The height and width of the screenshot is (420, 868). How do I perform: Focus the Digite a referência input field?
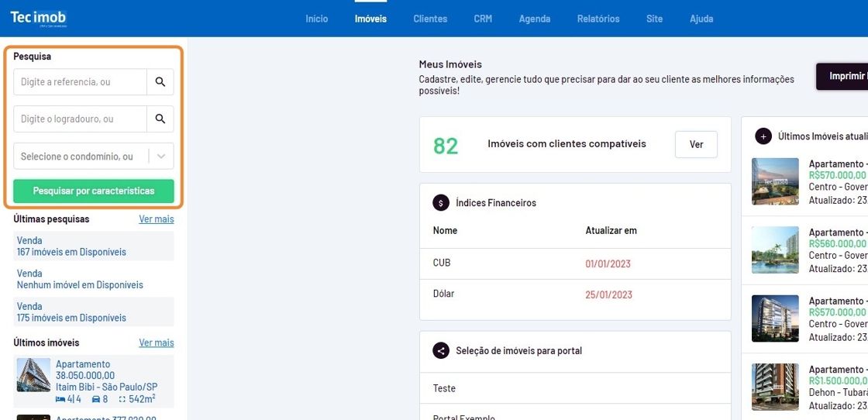point(80,81)
